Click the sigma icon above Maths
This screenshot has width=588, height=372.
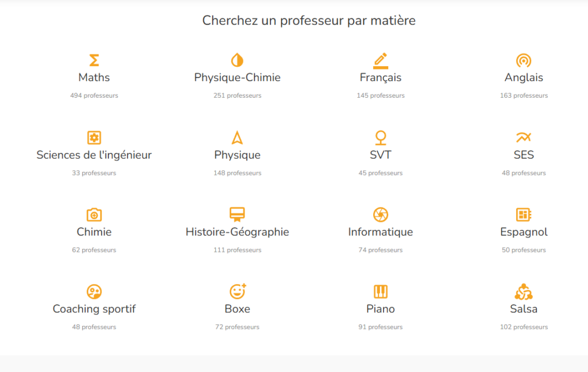tap(94, 60)
